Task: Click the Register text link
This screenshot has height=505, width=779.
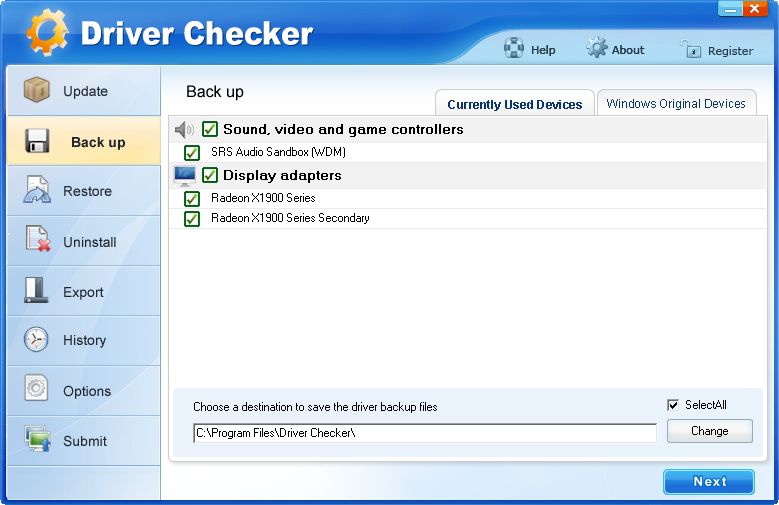Action: click(x=730, y=51)
